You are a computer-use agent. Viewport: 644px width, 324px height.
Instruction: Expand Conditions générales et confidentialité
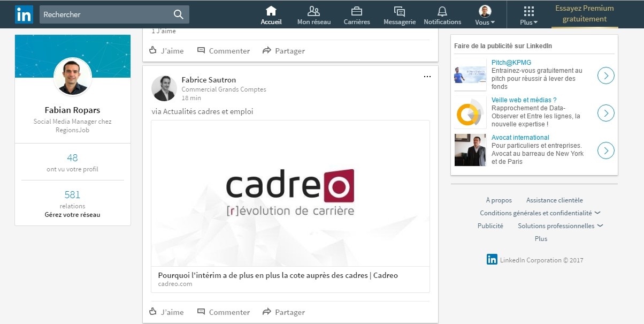click(x=596, y=213)
